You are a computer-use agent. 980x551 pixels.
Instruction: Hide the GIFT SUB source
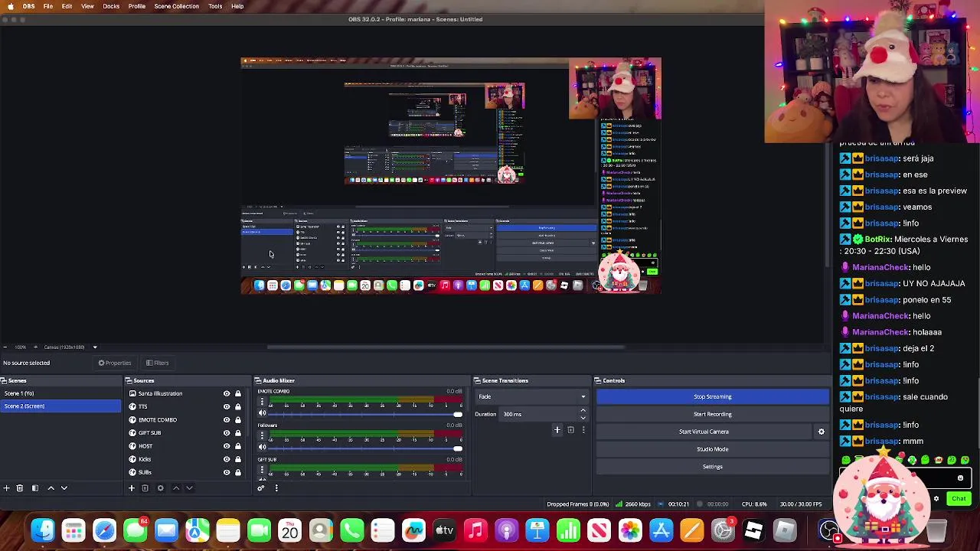(x=227, y=432)
